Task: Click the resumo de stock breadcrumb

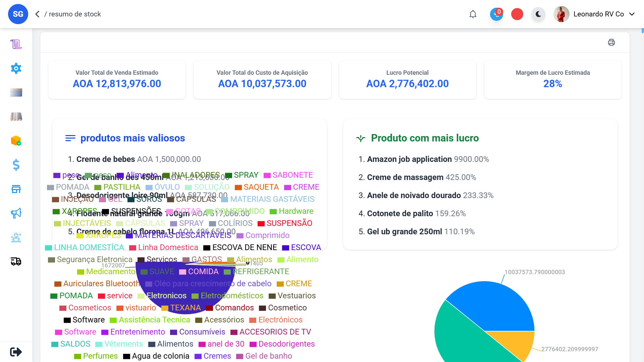Action: (75, 14)
